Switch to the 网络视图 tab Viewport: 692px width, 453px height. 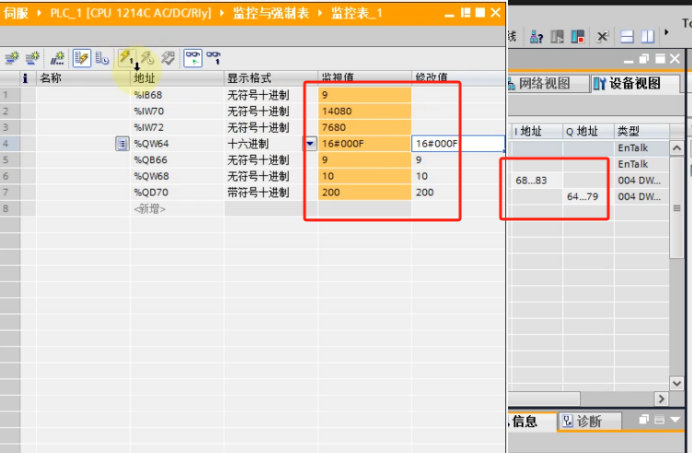(549, 83)
